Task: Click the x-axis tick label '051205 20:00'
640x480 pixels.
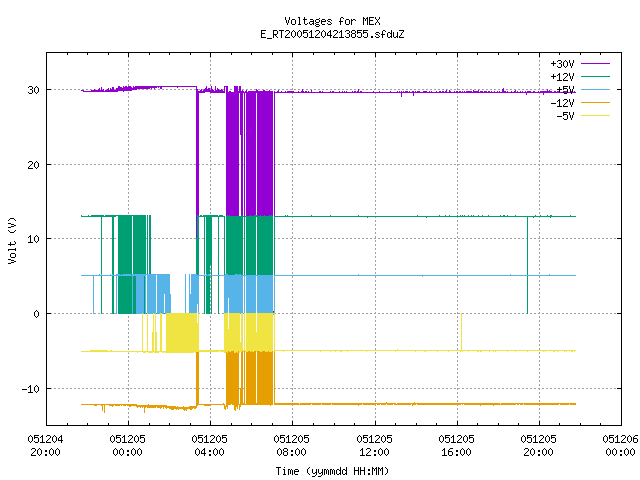Action: click(538, 446)
